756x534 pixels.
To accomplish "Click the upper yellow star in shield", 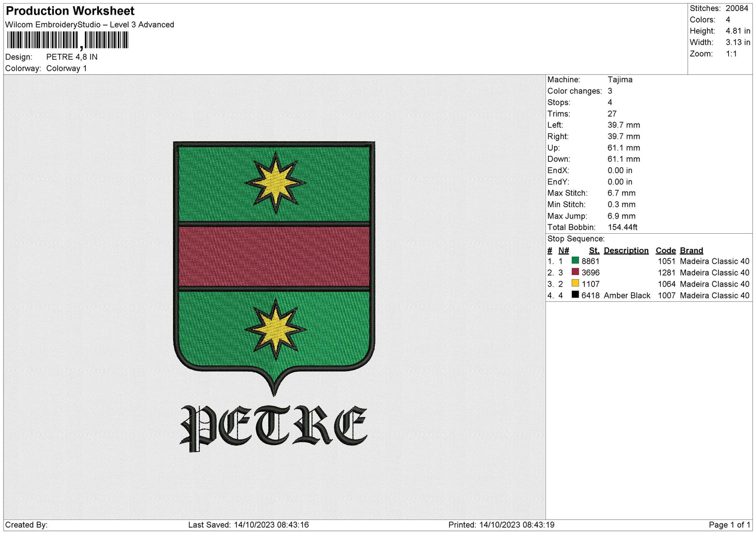I will [275, 183].
